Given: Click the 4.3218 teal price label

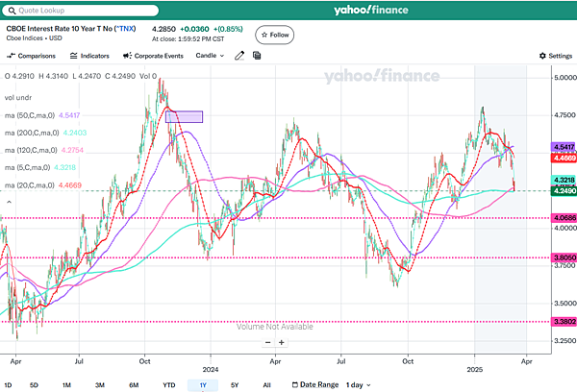Looking at the screenshot, I should (x=564, y=180).
